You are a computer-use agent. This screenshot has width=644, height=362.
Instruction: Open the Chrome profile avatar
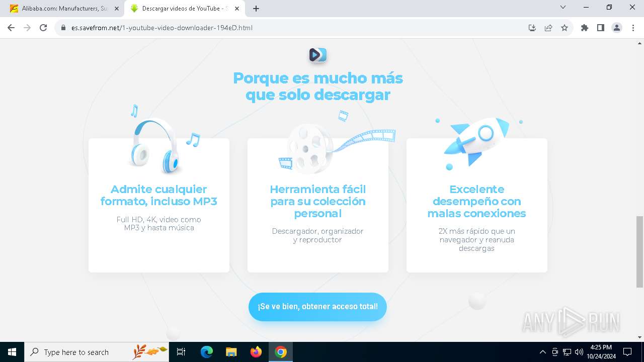click(x=617, y=28)
